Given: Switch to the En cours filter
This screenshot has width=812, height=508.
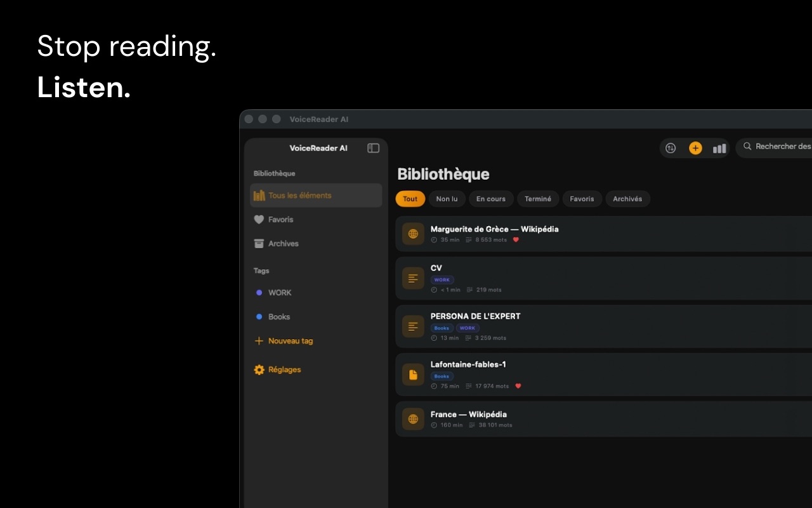Looking at the screenshot, I should [x=491, y=199].
